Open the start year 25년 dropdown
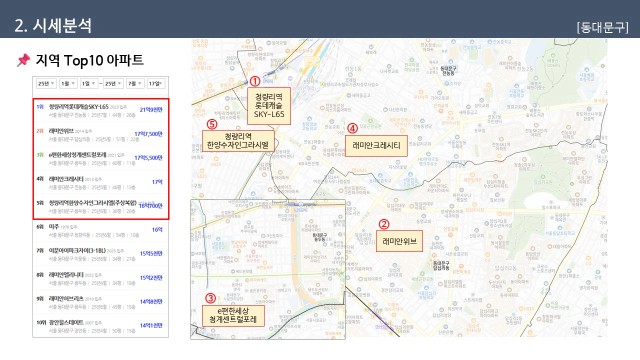 click(46, 84)
